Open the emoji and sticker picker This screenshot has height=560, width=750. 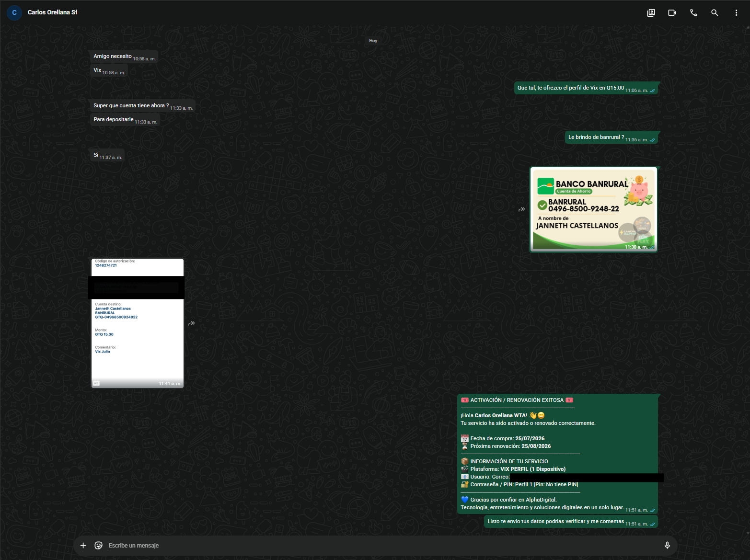(99, 545)
